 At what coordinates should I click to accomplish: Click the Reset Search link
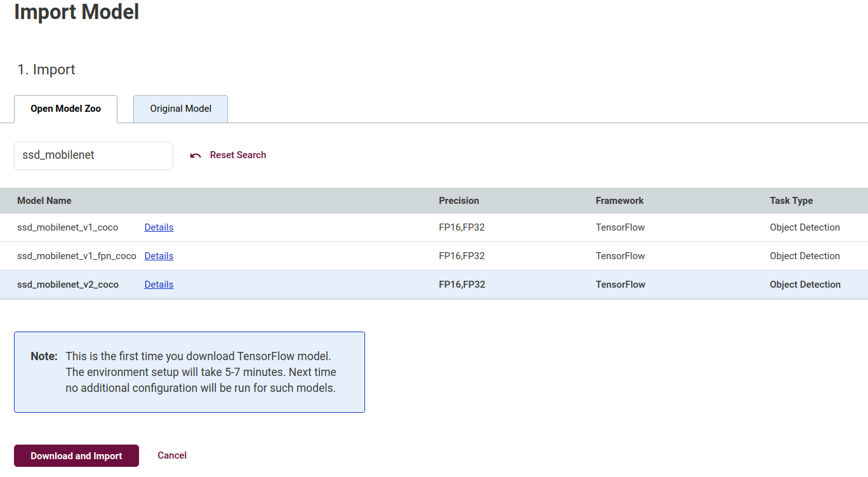pyautogui.click(x=238, y=155)
